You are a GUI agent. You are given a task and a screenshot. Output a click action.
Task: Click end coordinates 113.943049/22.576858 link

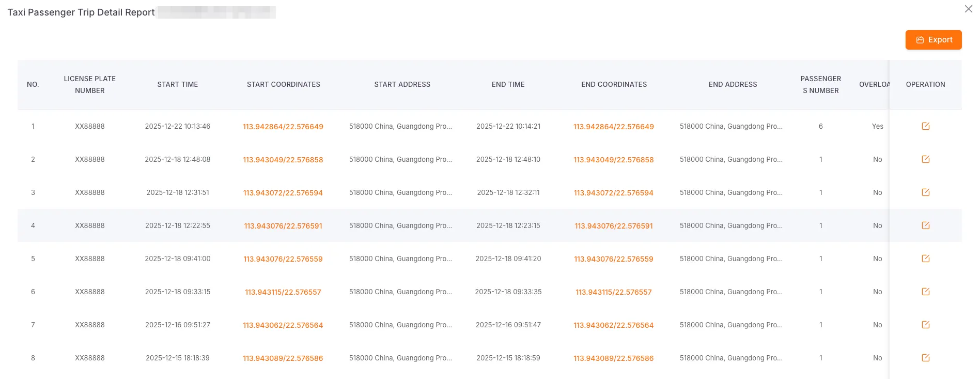(613, 160)
